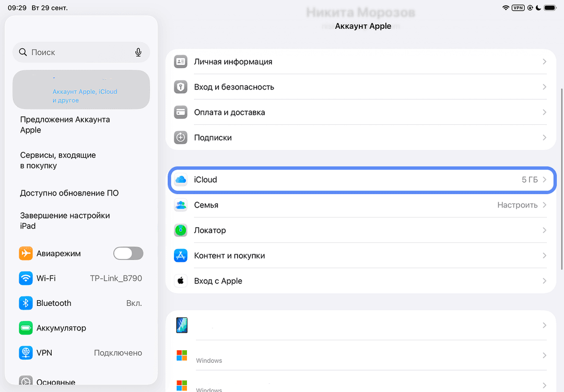Tap the first Windows device label
Viewport: 564px width, 392px height.
(x=209, y=360)
